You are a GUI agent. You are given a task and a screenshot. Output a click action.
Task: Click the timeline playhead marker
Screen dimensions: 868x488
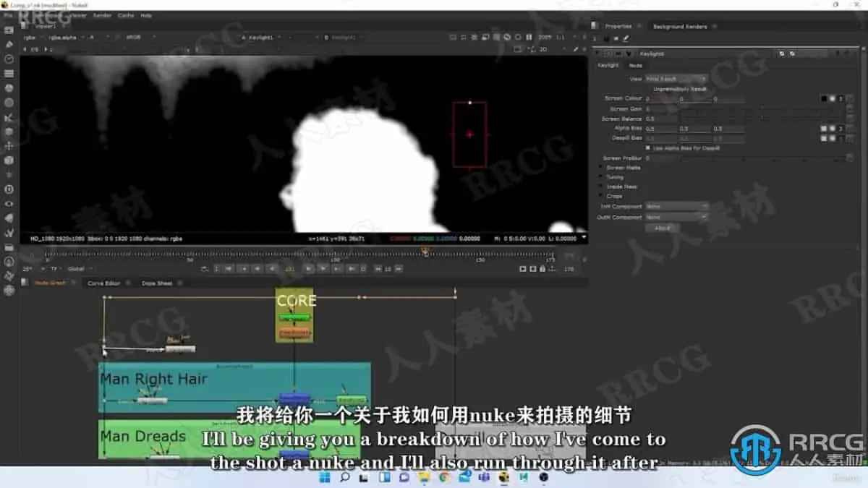click(425, 252)
